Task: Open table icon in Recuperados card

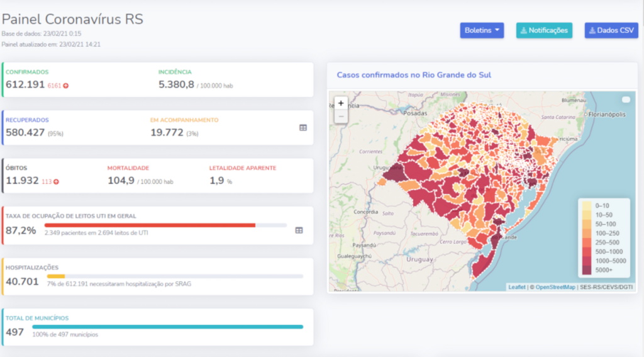Action: (303, 127)
